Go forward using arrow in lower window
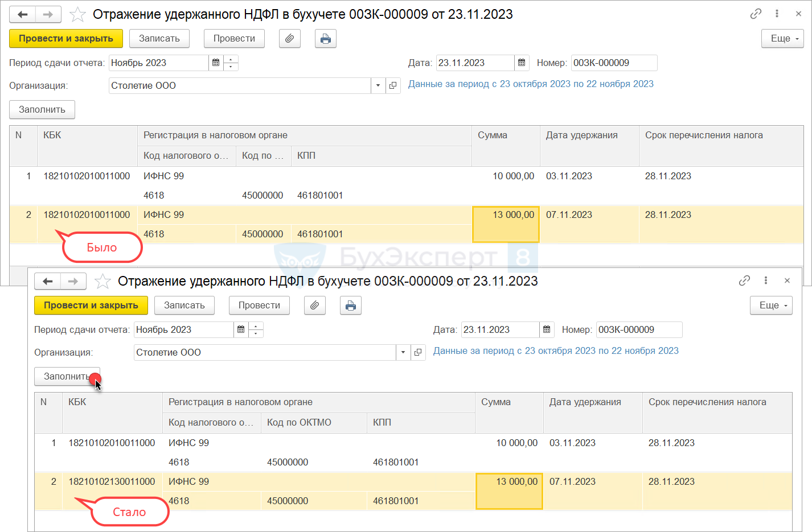This screenshot has width=812, height=532. pyautogui.click(x=73, y=281)
